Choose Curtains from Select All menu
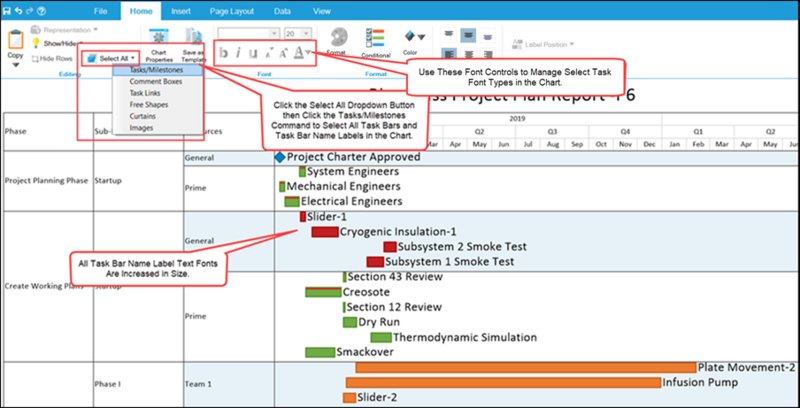The height and width of the screenshot is (408, 800). click(x=158, y=116)
